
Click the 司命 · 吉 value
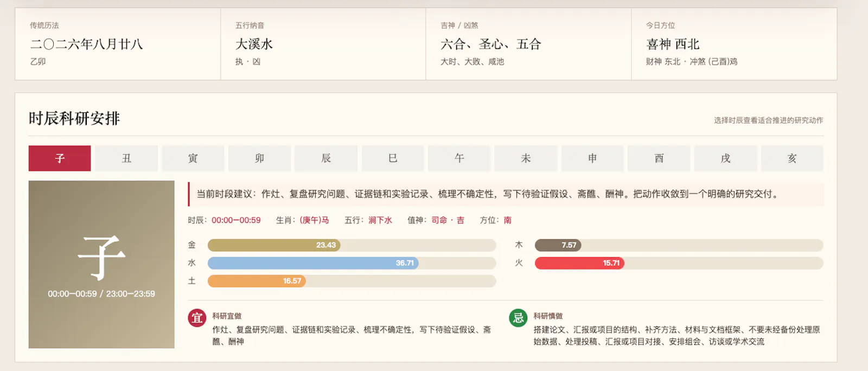448,220
